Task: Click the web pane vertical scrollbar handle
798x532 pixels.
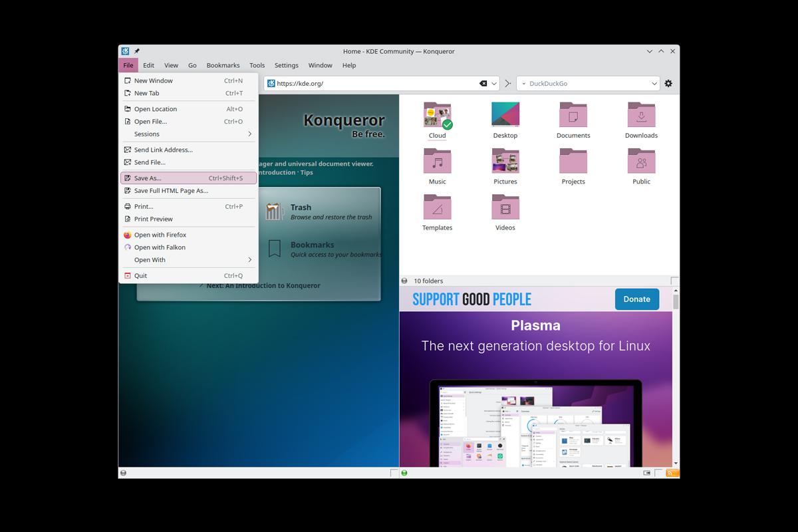Action: (676, 302)
